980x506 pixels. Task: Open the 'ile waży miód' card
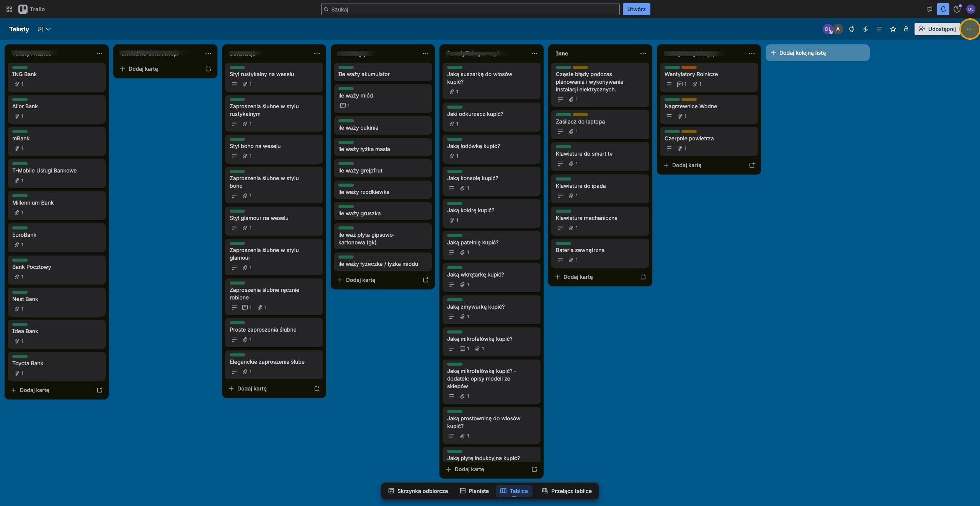coord(383,98)
